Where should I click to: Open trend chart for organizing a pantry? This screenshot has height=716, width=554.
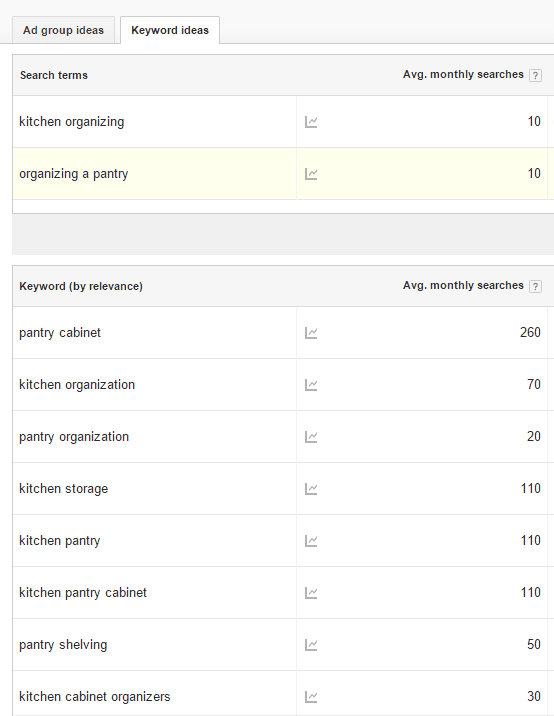click(311, 174)
